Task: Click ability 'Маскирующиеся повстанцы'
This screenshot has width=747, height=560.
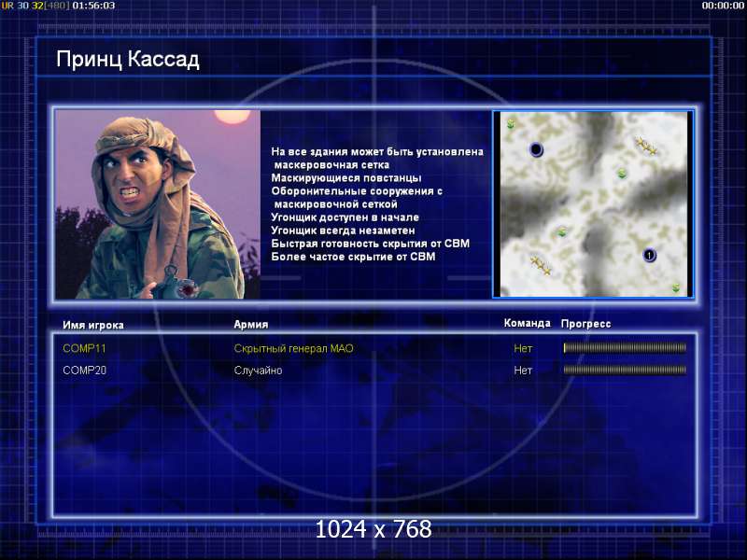Action: 346,178
